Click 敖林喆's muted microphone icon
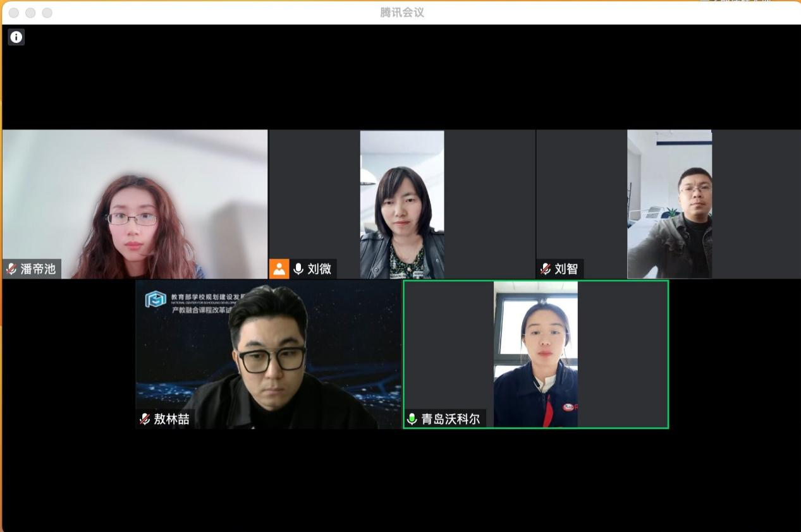 pos(145,419)
